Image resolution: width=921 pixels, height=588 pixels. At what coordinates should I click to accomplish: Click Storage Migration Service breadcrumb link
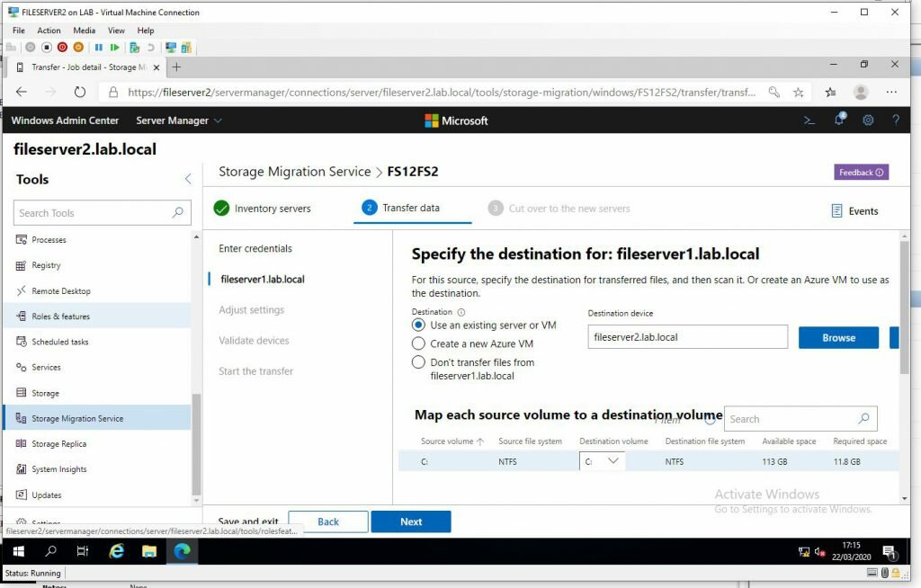pyautogui.click(x=294, y=172)
